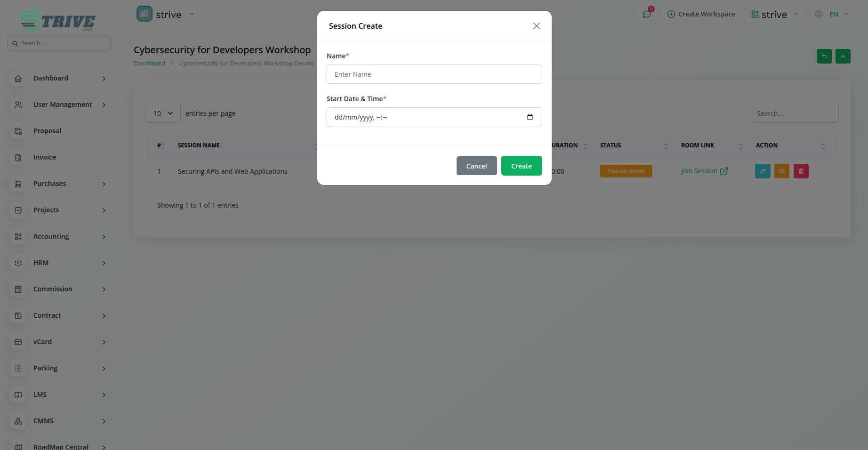Screen dimensions: 868x450
Task: Click the globe language icon
Action: tap(819, 14)
